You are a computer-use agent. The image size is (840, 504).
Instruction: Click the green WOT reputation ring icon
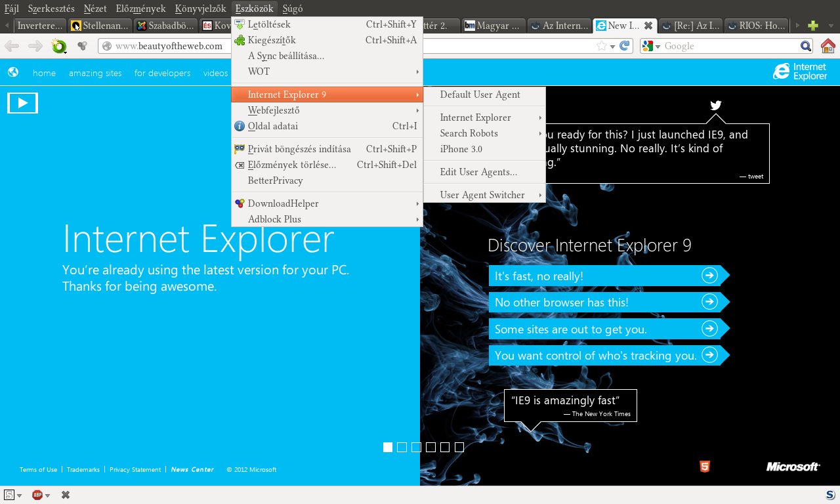click(59, 46)
